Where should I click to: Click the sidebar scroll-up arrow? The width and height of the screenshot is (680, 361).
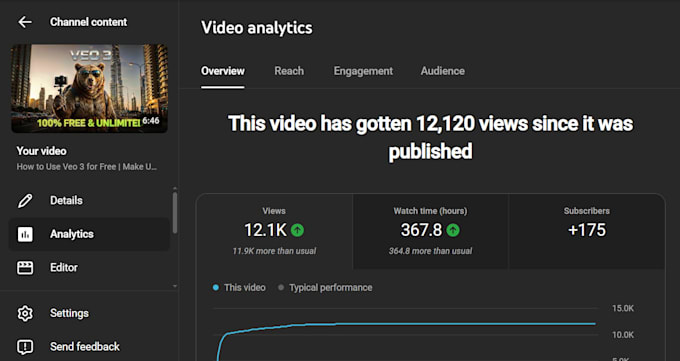coord(175,189)
